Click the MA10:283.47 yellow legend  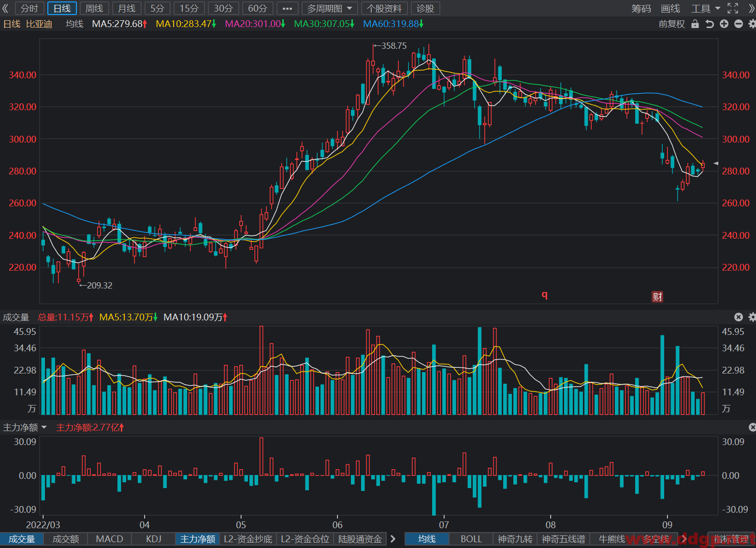(186, 24)
